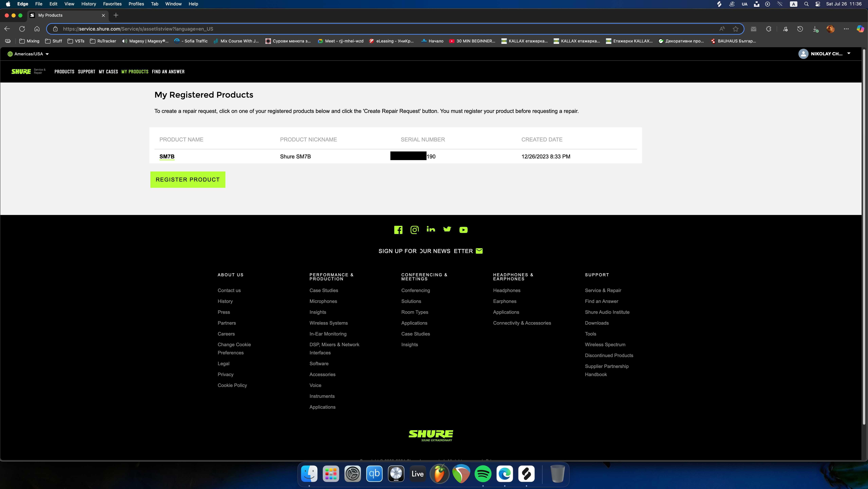
Task: Select My Products nav item
Action: coord(135,71)
